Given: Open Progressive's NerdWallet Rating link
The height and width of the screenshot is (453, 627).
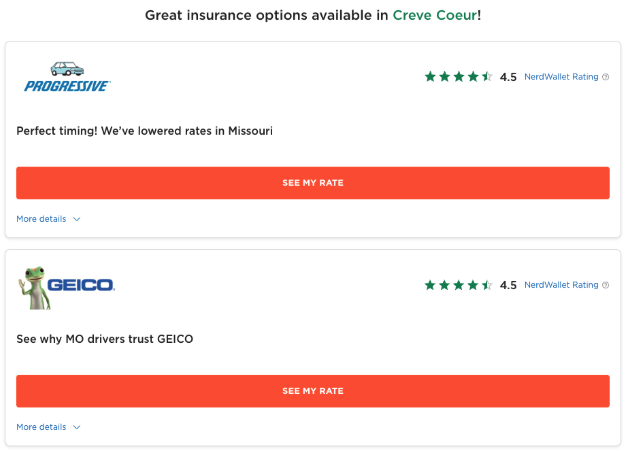Looking at the screenshot, I should click(x=561, y=76).
